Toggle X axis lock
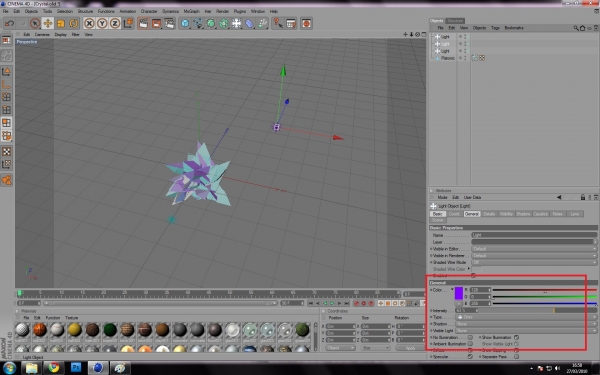 [89, 23]
